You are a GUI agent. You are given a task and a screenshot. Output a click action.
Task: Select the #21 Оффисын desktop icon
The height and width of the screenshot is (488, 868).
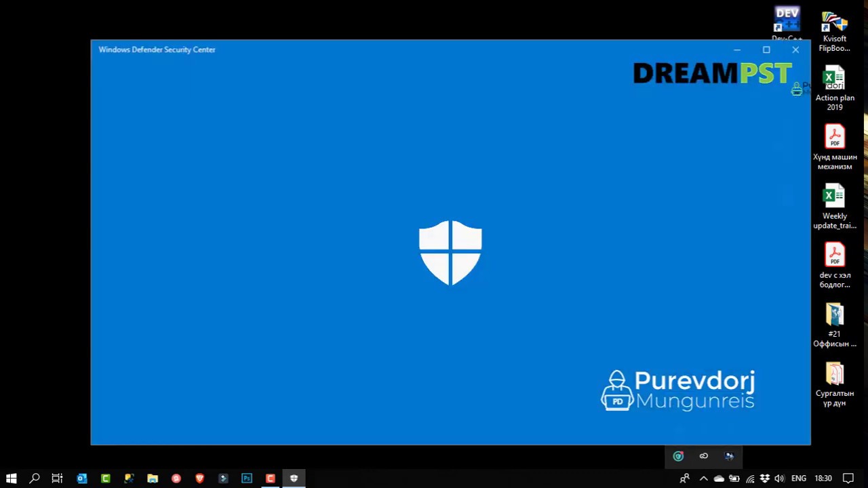pos(835,325)
